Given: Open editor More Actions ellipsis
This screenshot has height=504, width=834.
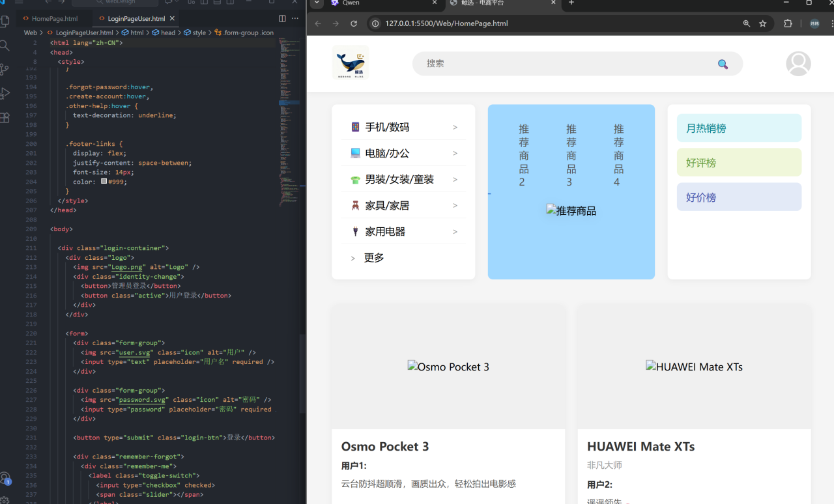Looking at the screenshot, I should click(295, 19).
